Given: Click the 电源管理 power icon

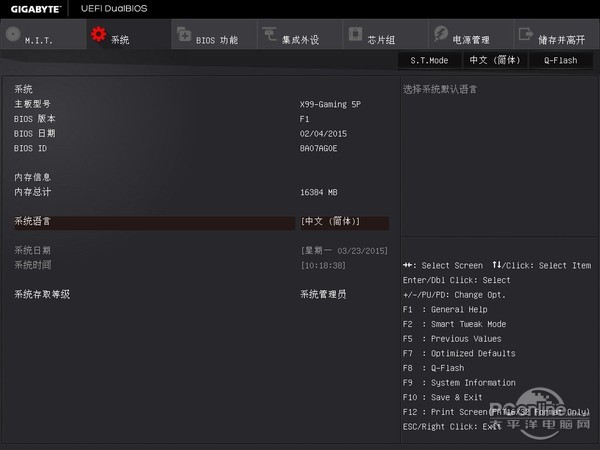Looking at the screenshot, I should click(441, 34).
